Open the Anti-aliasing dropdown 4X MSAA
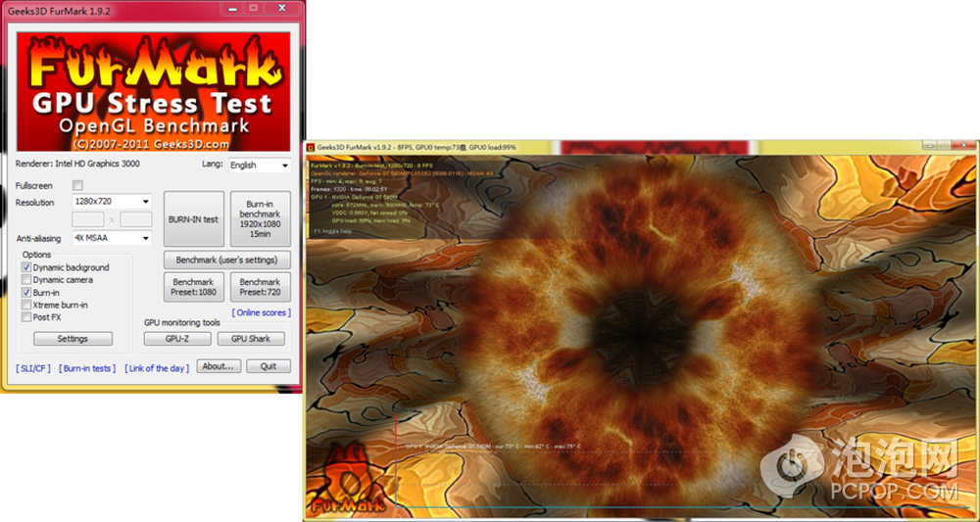The width and height of the screenshot is (980, 522). [x=113, y=238]
